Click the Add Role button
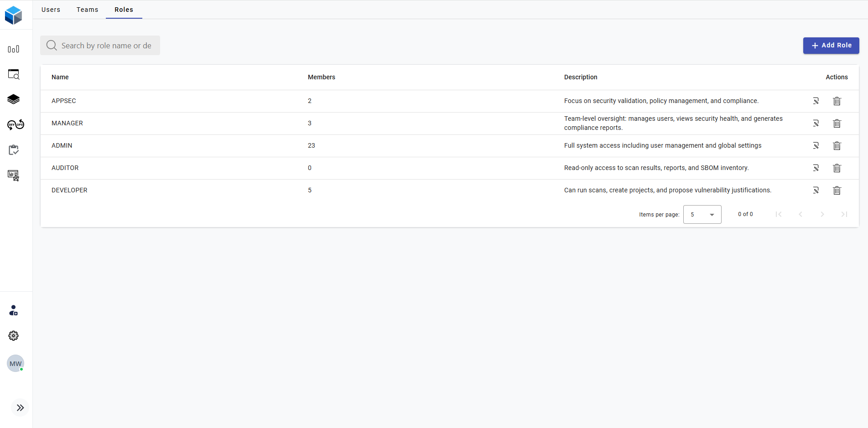Image resolution: width=868 pixels, height=428 pixels. click(x=831, y=46)
